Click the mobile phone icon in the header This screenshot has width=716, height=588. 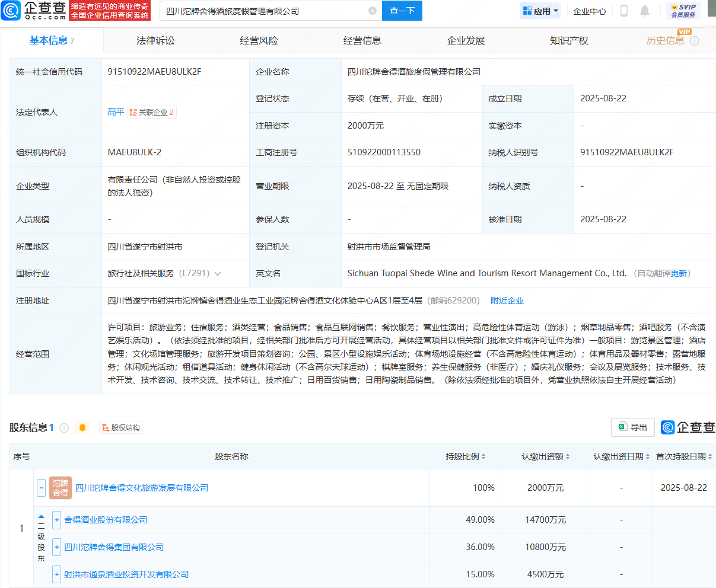(x=623, y=11)
